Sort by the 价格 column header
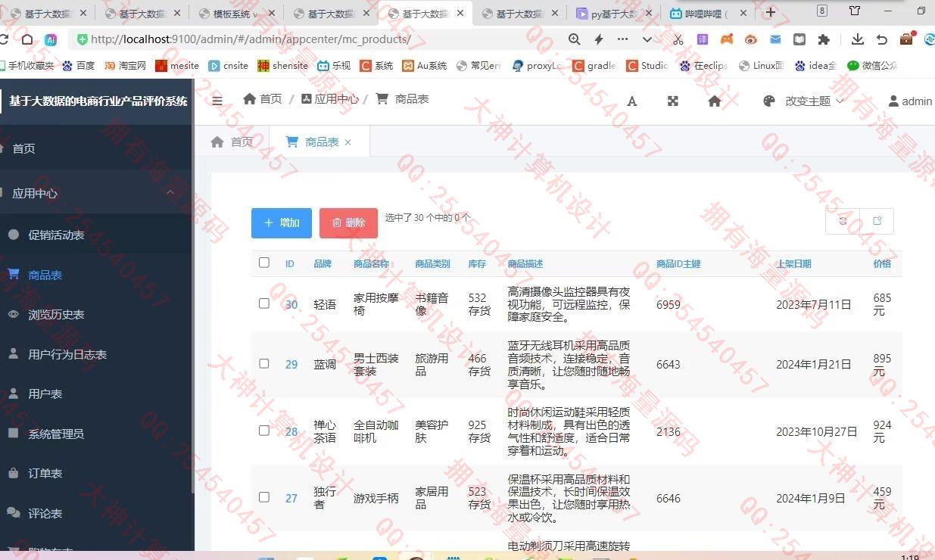Viewport: 935px width, 560px height. (x=882, y=263)
